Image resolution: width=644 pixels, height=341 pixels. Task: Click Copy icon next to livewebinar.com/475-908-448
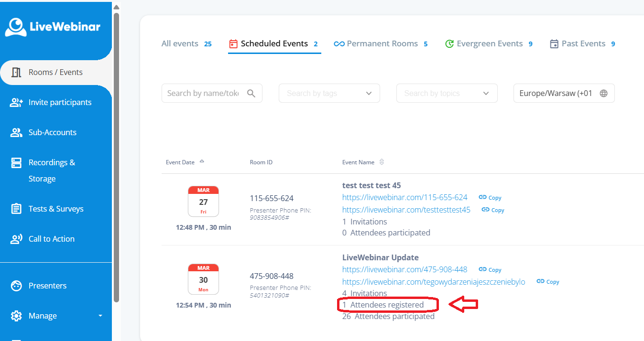pyautogui.click(x=483, y=269)
